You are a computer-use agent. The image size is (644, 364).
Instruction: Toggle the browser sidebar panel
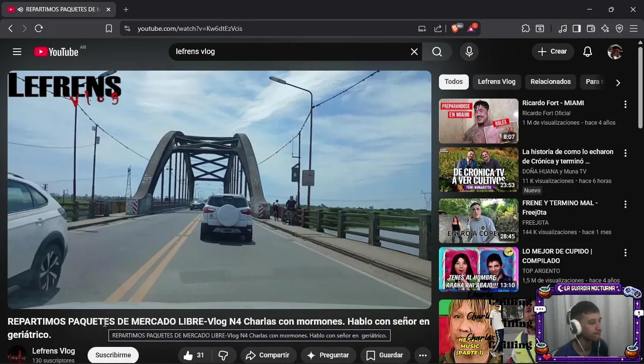pos(576,29)
